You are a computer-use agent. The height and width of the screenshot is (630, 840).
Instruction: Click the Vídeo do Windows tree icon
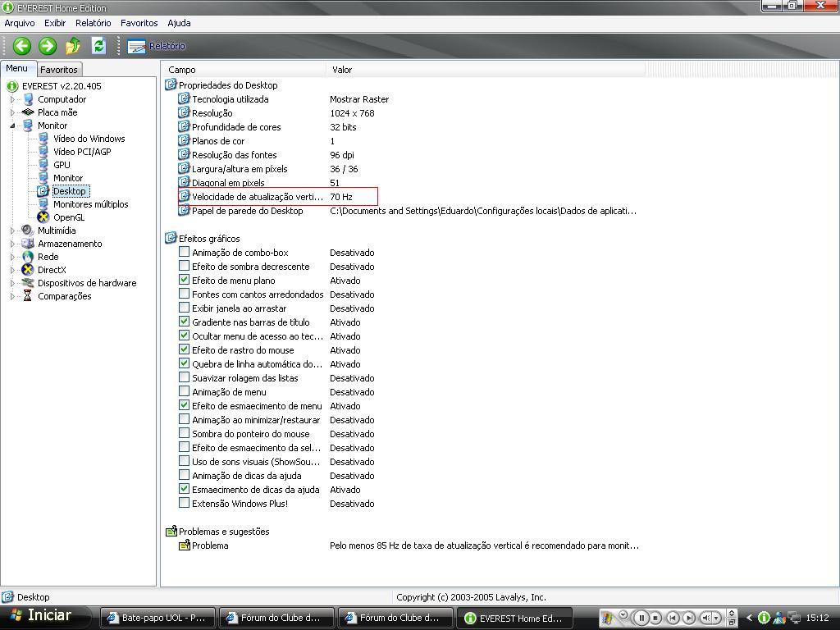(x=43, y=139)
